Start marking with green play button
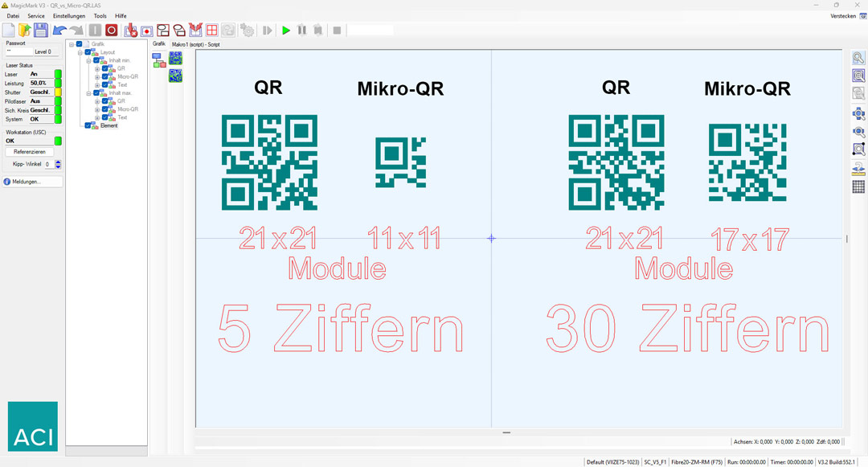The image size is (868, 467). [285, 30]
